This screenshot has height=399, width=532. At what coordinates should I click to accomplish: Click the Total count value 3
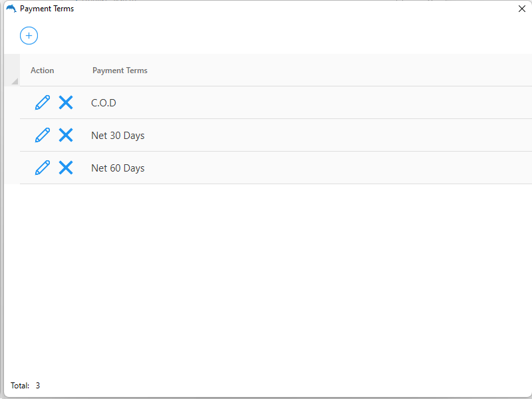tap(38, 386)
